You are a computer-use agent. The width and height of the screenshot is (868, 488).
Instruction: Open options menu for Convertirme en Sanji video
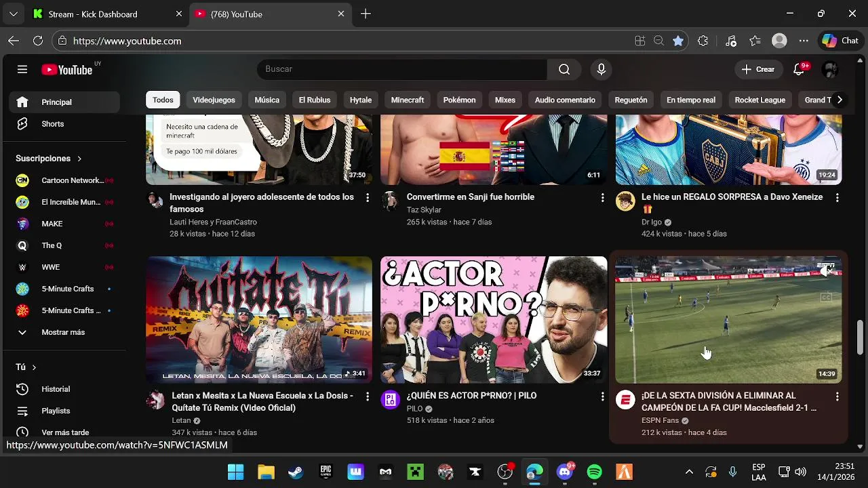coord(602,198)
